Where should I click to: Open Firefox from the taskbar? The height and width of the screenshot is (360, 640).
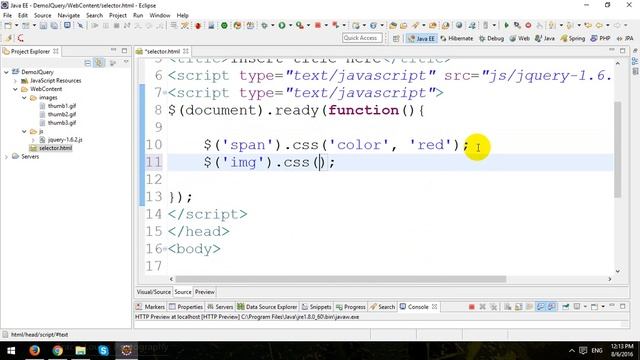34,350
